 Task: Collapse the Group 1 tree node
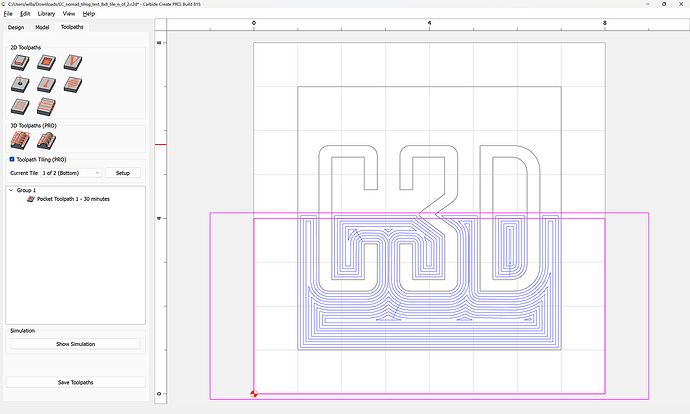[11, 190]
